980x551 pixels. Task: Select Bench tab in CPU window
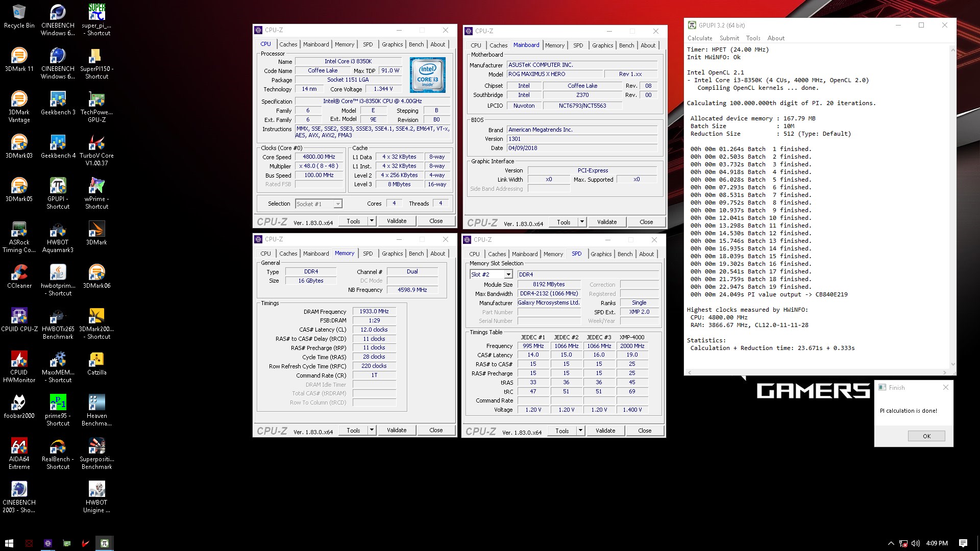[416, 44]
